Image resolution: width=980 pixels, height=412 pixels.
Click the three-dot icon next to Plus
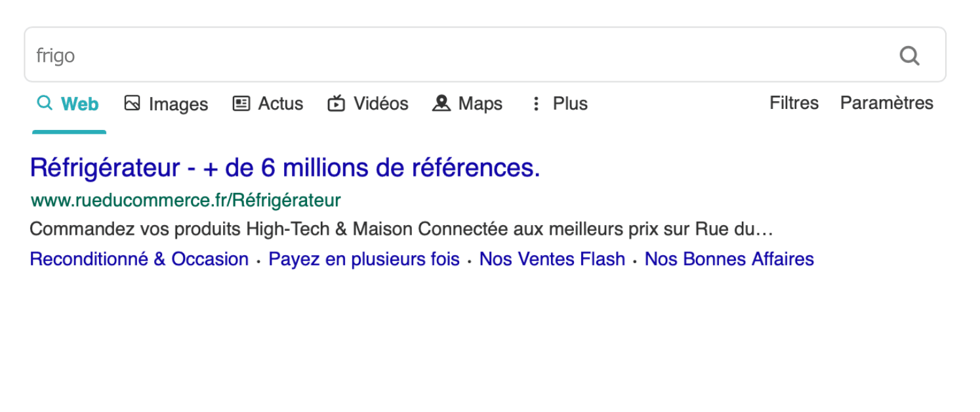536,104
